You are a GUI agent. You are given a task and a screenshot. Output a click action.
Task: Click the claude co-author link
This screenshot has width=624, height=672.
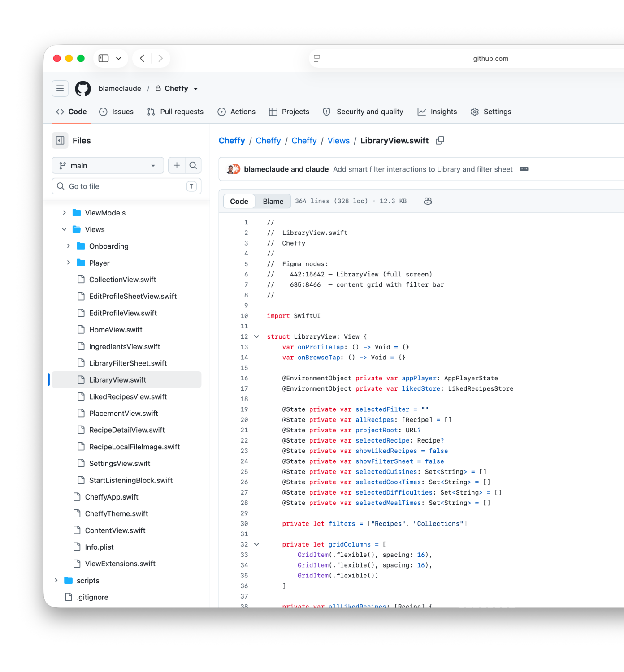(x=317, y=169)
